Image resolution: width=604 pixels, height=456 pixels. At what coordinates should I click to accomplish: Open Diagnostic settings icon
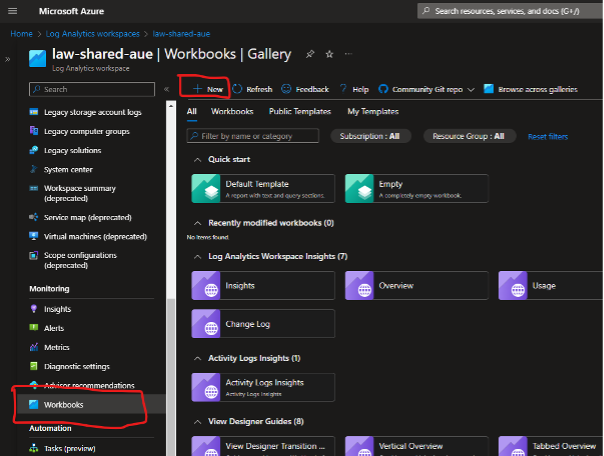pyautogui.click(x=34, y=366)
